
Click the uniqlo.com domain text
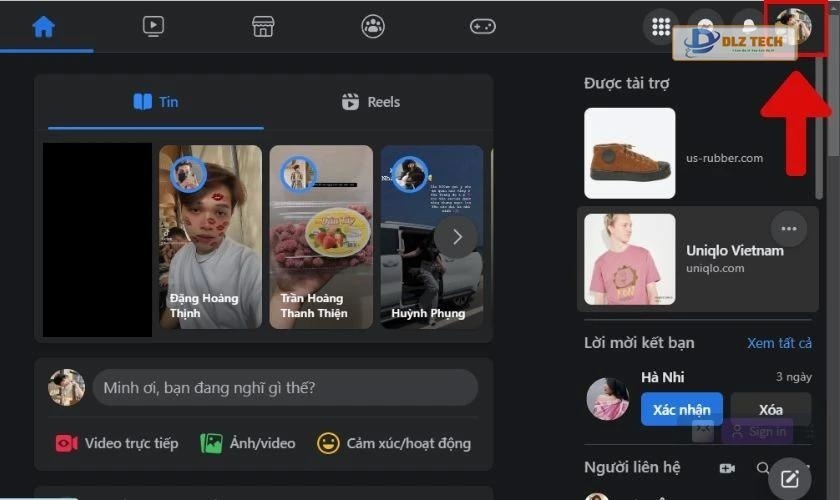715,268
